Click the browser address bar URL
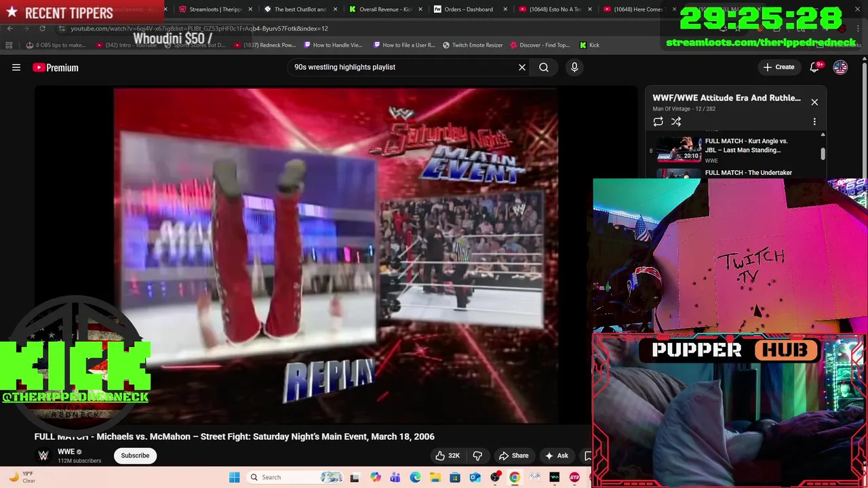868x488 pixels. click(x=199, y=28)
